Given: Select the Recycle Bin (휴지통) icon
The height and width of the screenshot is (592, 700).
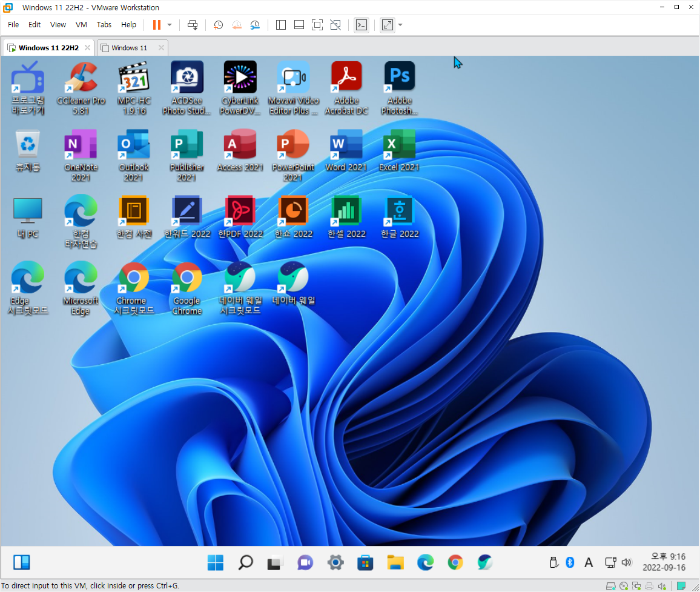Looking at the screenshot, I should (28, 150).
